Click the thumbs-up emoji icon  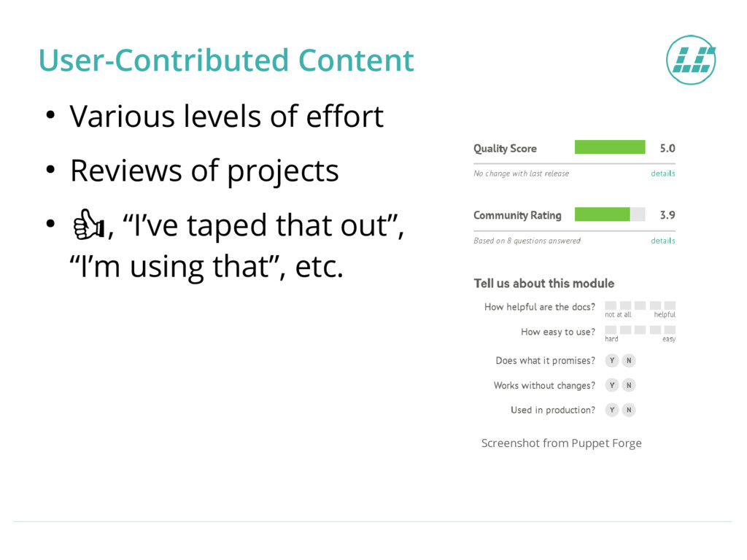pos(88,225)
